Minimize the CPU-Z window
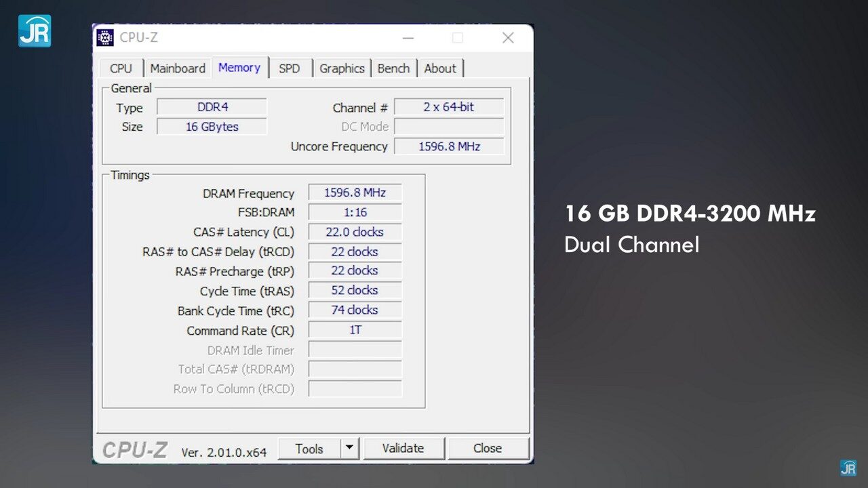This screenshot has width=868, height=488. (408, 38)
